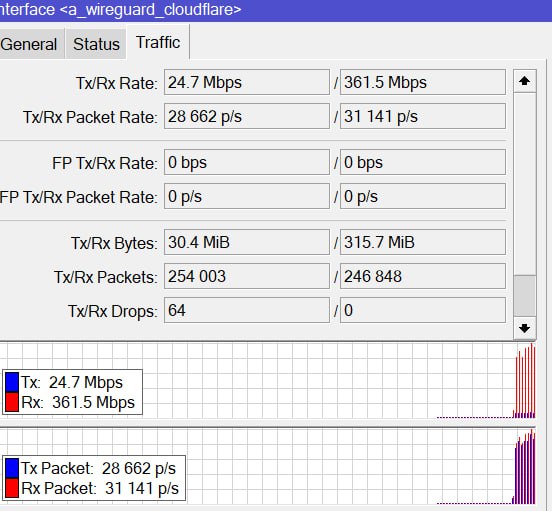Screen dimensions: 552x511
Task: Click the FP Tx Rate field showing 0 bps
Action: (x=247, y=162)
